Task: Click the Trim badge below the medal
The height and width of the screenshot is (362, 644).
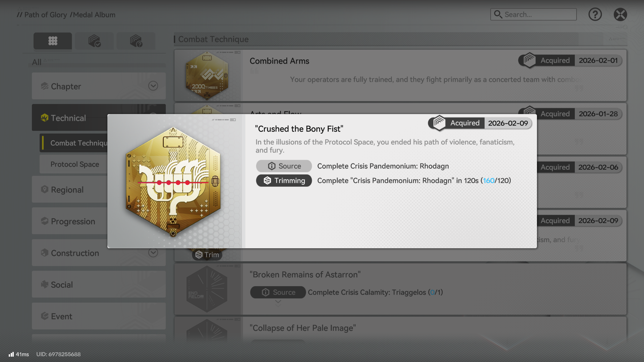Action: pos(207,255)
